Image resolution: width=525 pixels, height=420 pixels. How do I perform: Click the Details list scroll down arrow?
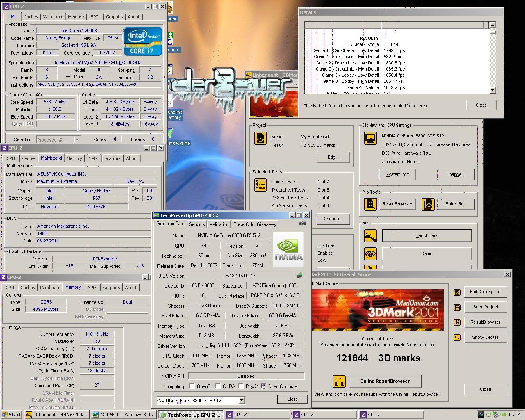coord(493,90)
